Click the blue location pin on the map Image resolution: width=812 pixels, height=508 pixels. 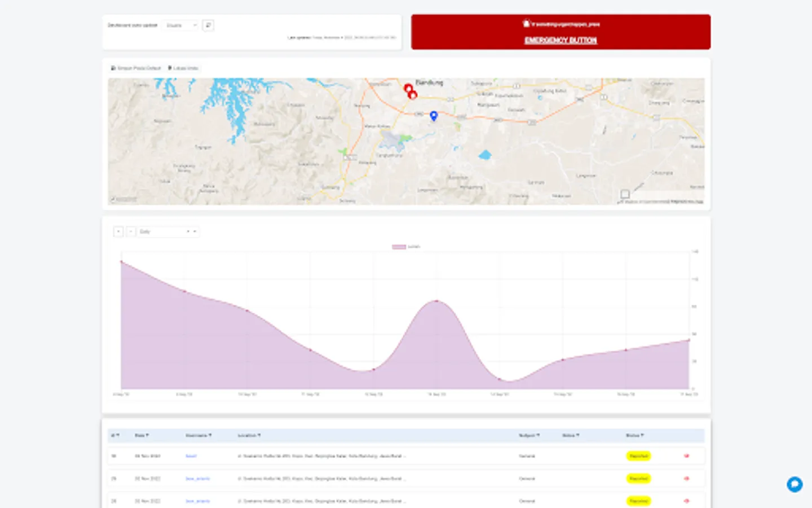coord(434,116)
